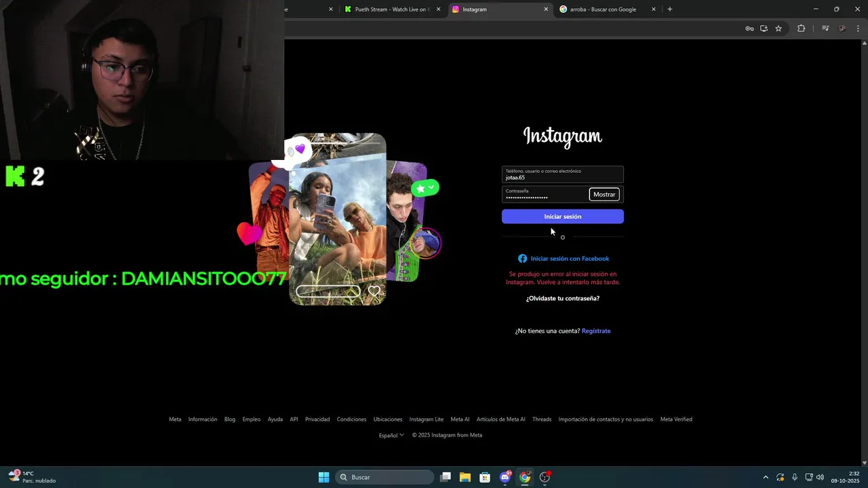
Task: Open the Meta footer link
Action: [175, 419]
